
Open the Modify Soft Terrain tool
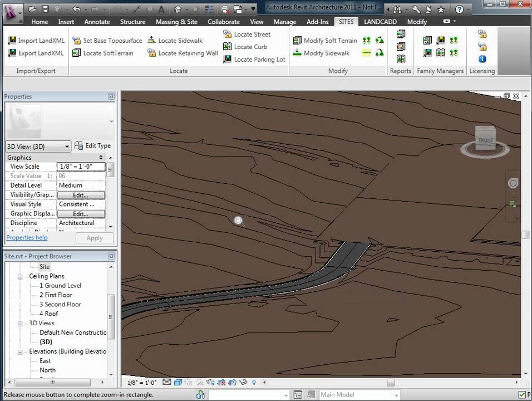[x=324, y=41]
